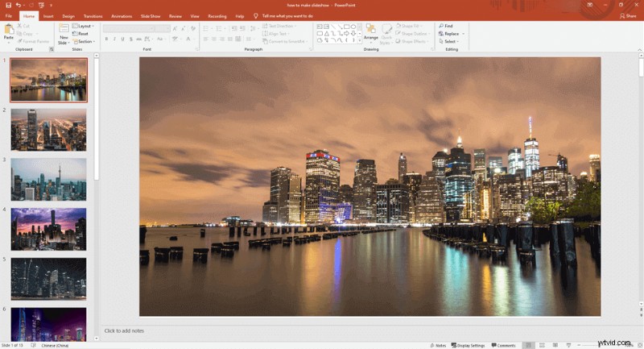Image resolution: width=644 pixels, height=349 pixels.
Task: Click the Arrange button
Action: click(371, 32)
